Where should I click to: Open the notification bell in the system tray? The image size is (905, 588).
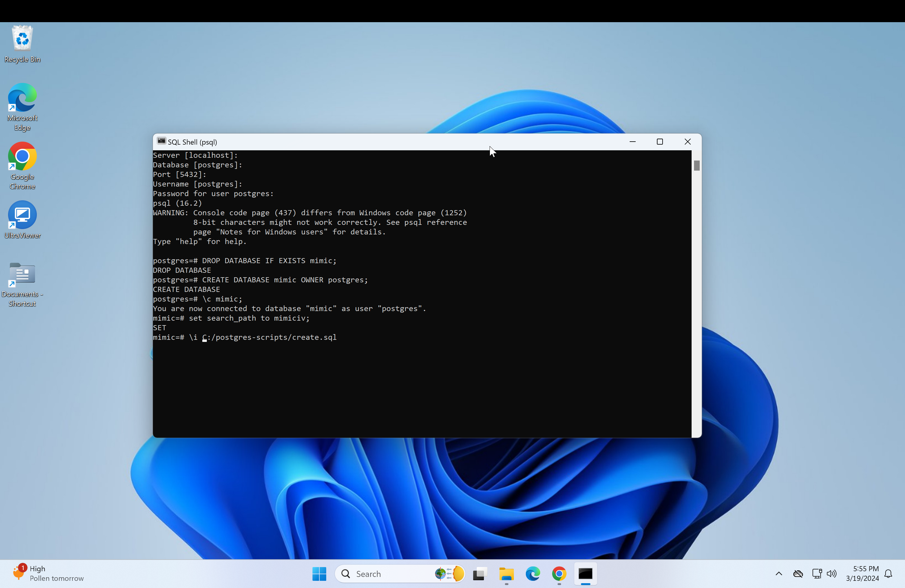tap(888, 574)
